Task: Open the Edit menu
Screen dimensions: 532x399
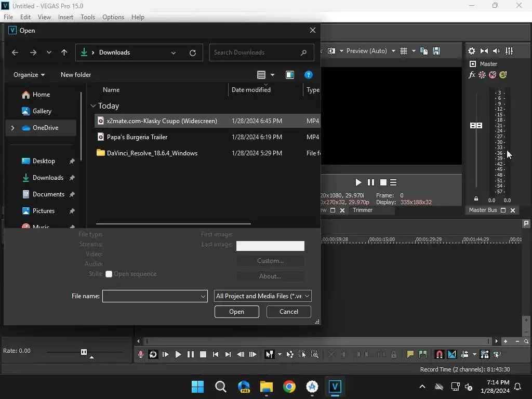Action: [x=25, y=17]
